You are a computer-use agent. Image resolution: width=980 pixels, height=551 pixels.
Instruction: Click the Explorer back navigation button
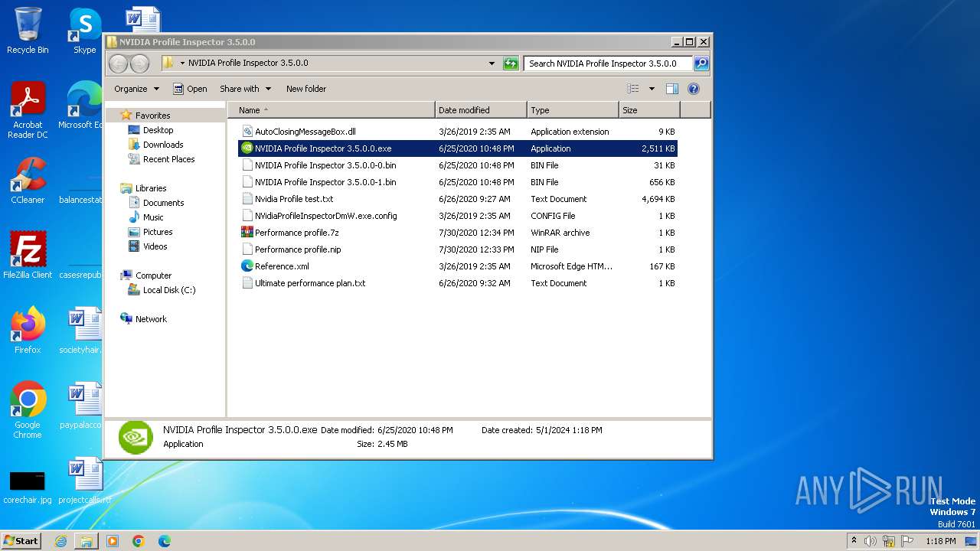click(x=118, y=64)
